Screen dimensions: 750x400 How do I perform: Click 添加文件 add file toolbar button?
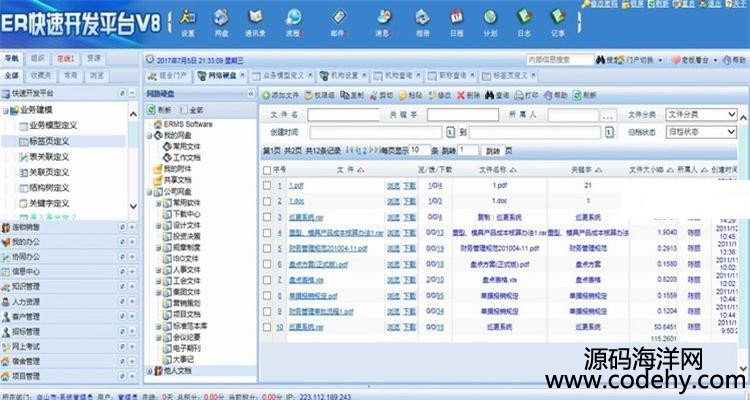click(280, 95)
